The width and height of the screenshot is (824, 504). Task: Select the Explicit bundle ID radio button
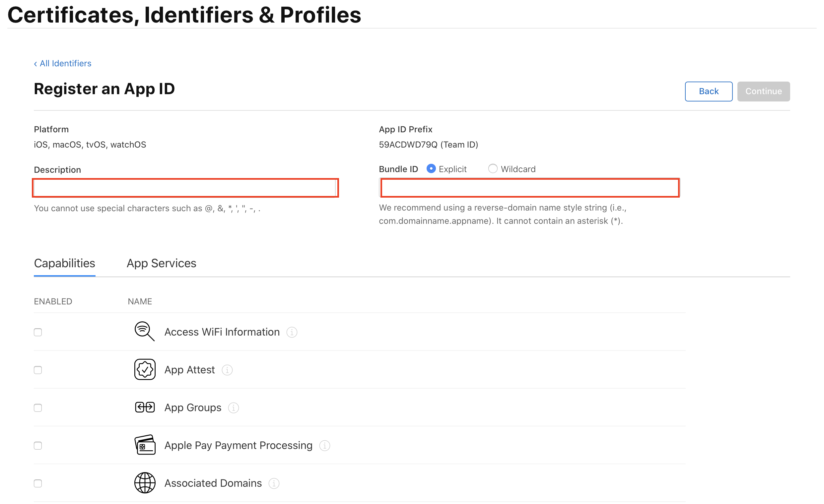click(x=431, y=169)
